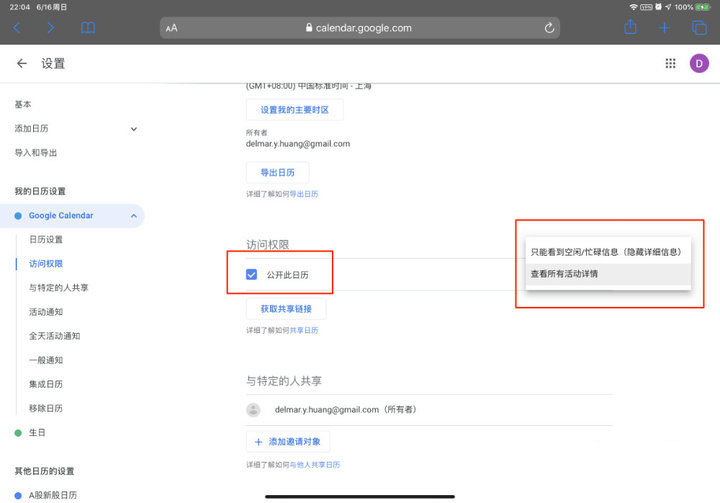Click the 我的日历设置 heading
720x503 pixels.
[40, 191]
